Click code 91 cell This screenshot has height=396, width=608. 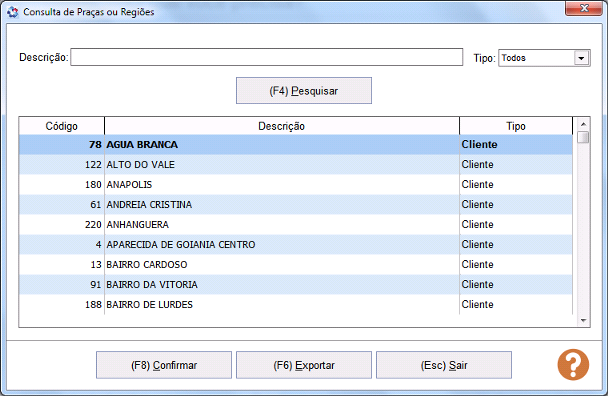tap(62, 285)
